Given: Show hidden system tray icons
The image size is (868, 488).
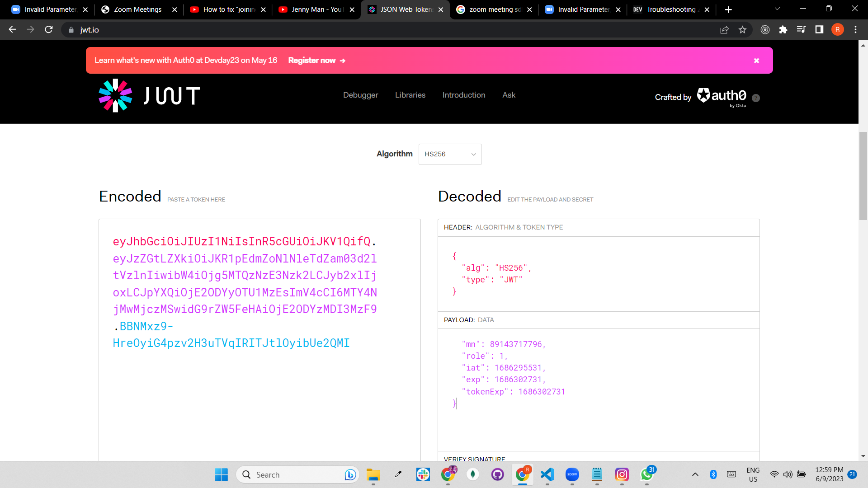Looking at the screenshot, I should pyautogui.click(x=695, y=474).
